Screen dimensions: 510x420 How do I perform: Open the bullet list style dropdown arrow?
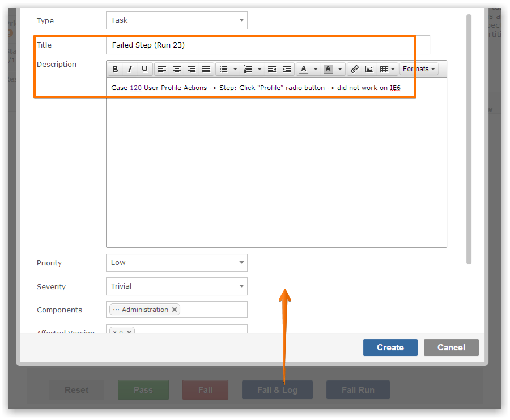point(235,69)
